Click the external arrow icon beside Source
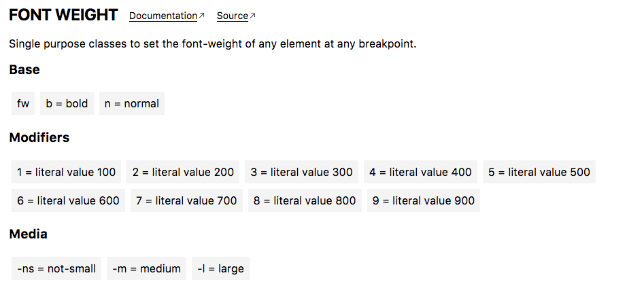Image resolution: width=644 pixels, height=303 pixels. [252, 16]
